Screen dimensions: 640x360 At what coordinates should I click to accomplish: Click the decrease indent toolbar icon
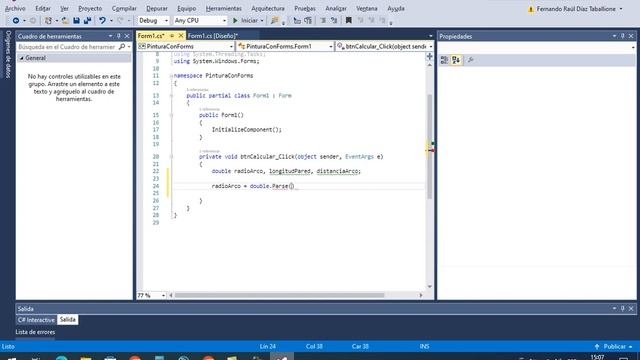click(x=297, y=20)
